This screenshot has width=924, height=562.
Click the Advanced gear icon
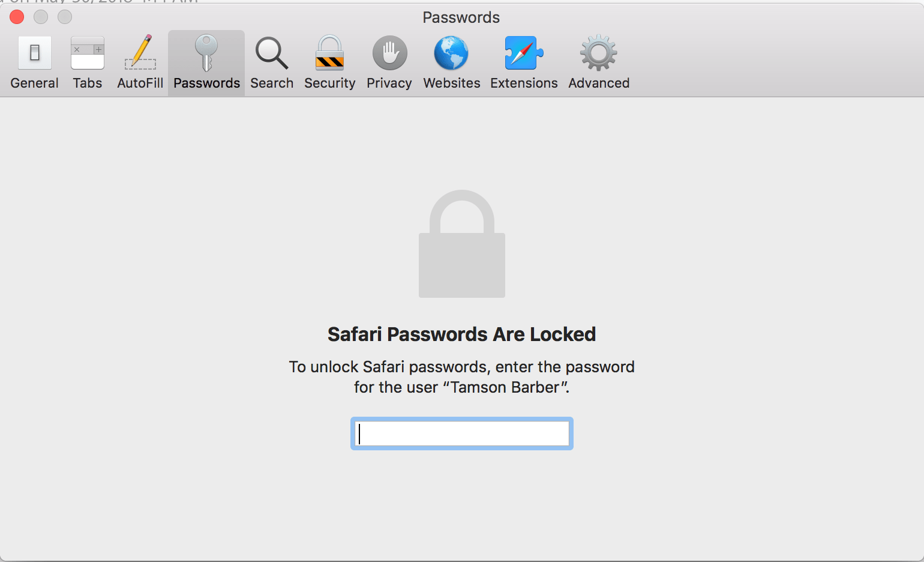pyautogui.click(x=598, y=53)
